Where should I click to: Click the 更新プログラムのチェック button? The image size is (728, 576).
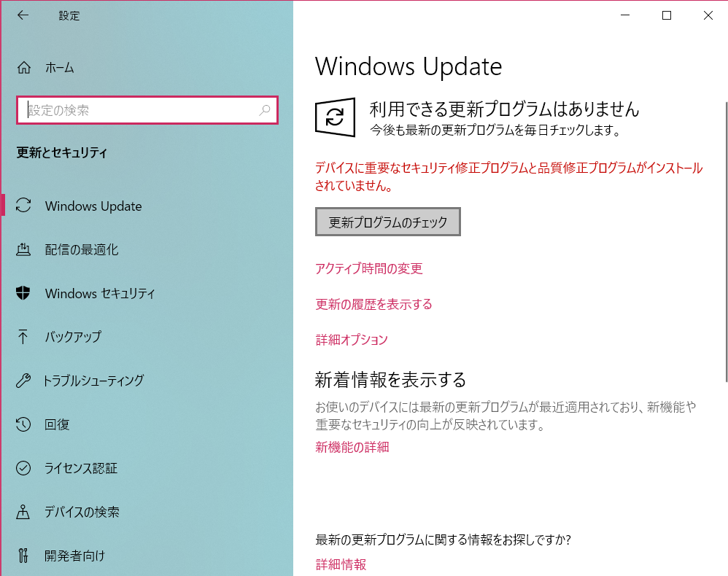387,222
